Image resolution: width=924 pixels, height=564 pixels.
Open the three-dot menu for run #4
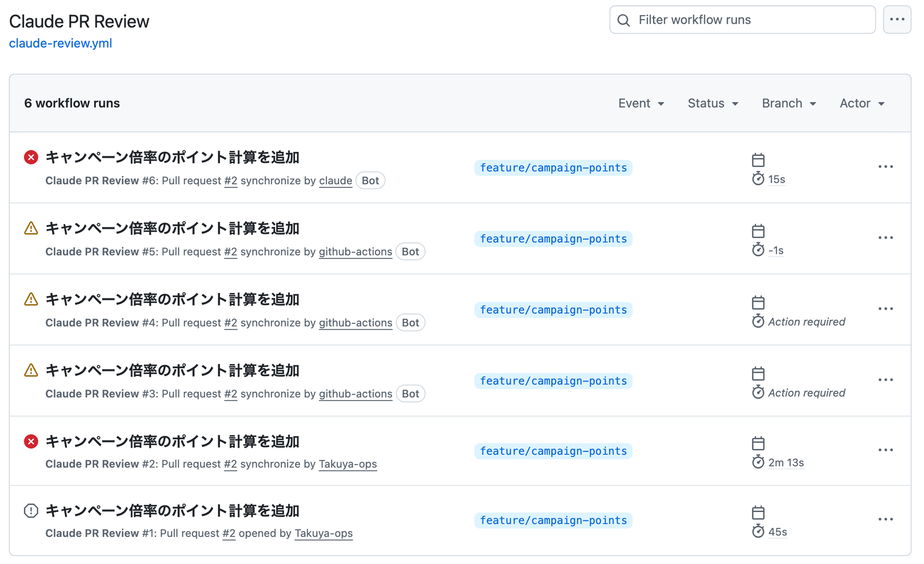[885, 309]
